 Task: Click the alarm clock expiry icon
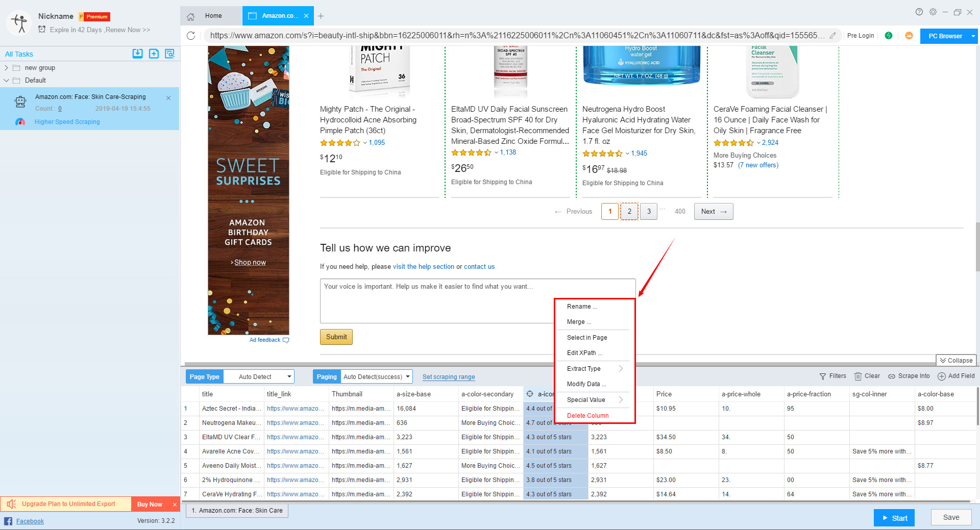42,30
